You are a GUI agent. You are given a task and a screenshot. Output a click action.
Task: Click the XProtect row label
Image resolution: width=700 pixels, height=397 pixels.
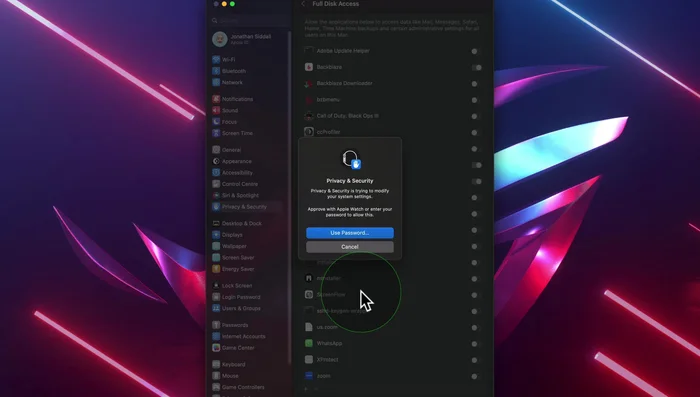click(x=327, y=359)
